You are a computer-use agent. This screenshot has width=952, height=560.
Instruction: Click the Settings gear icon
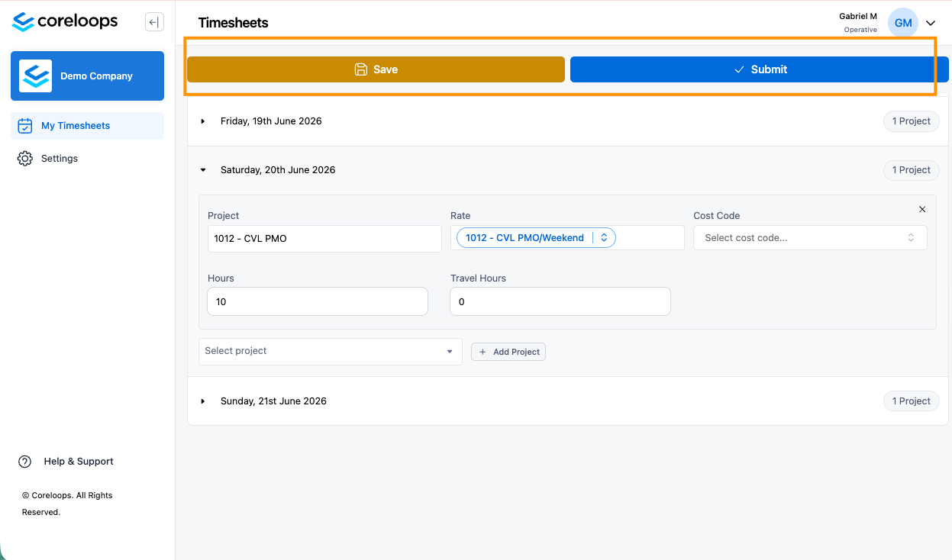click(25, 159)
